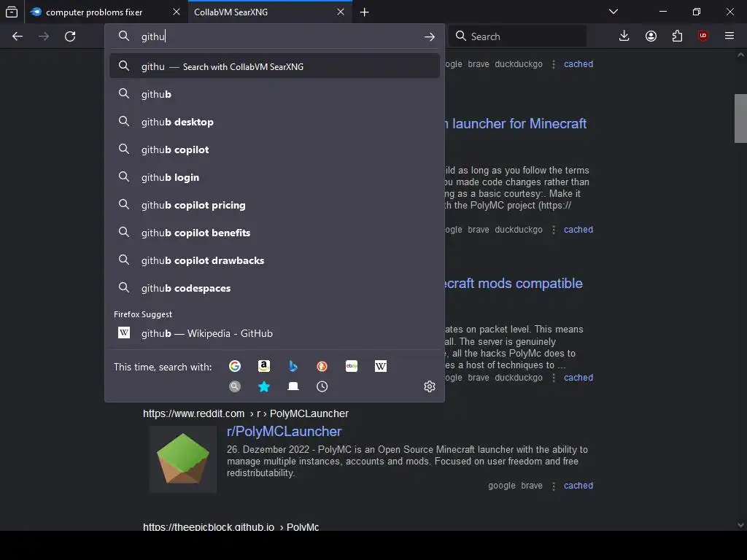Close the computer probloms fixer tab
747x560 pixels.
(x=177, y=12)
